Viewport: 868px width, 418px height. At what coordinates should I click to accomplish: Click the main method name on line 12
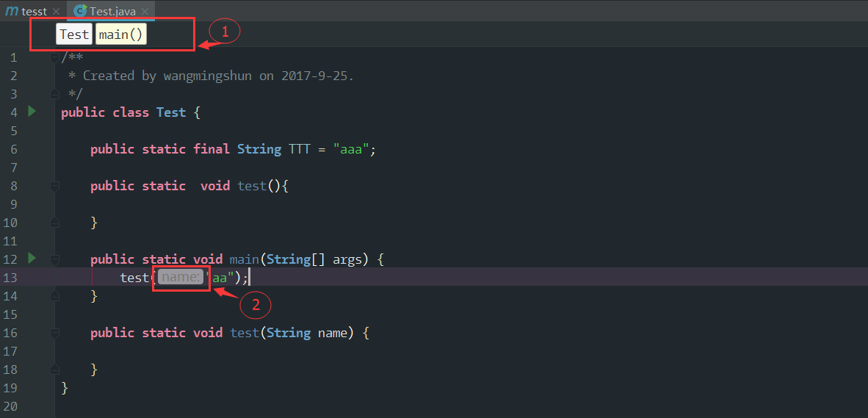[x=244, y=259]
